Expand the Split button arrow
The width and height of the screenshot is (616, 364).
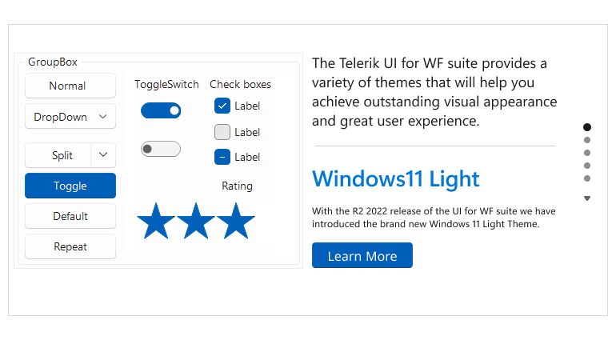(103, 154)
